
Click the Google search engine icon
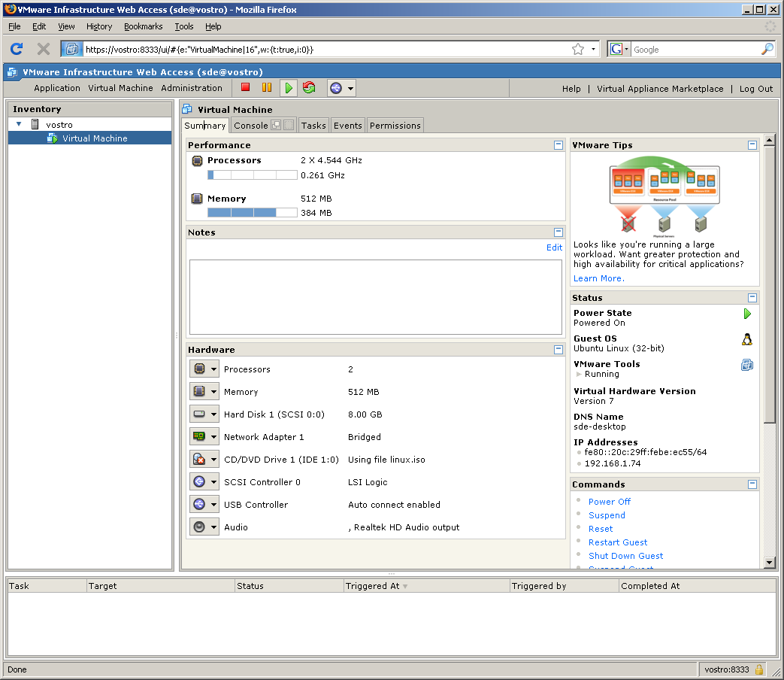coord(616,49)
